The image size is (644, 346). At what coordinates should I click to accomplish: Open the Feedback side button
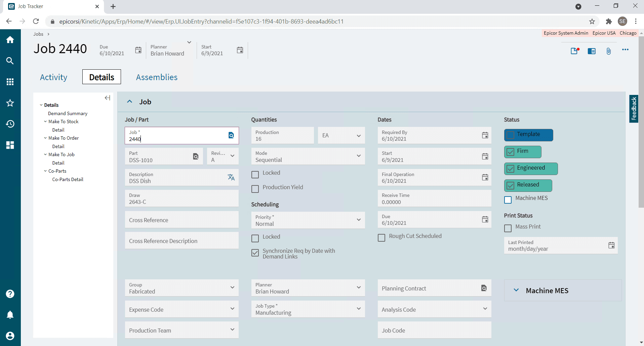(634, 109)
